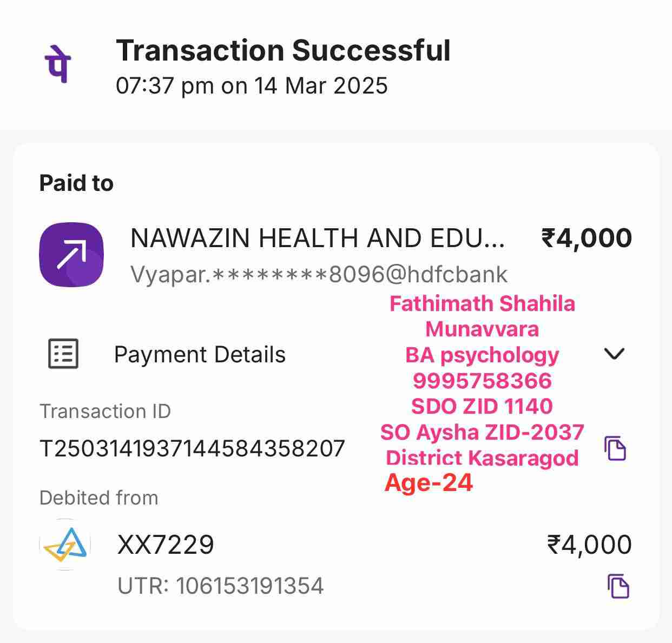The image size is (672, 643).
Task: Click the Payment Details label
Action: 200,355
